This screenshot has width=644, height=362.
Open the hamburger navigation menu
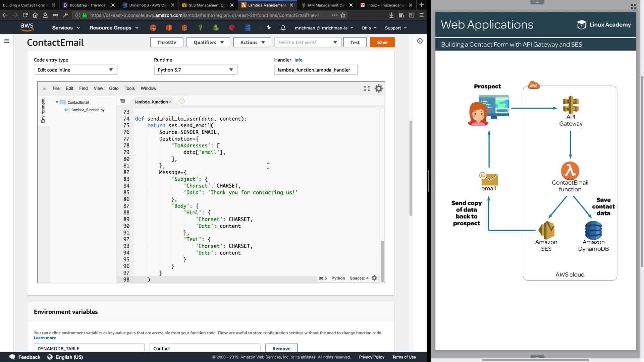coord(7,41)
